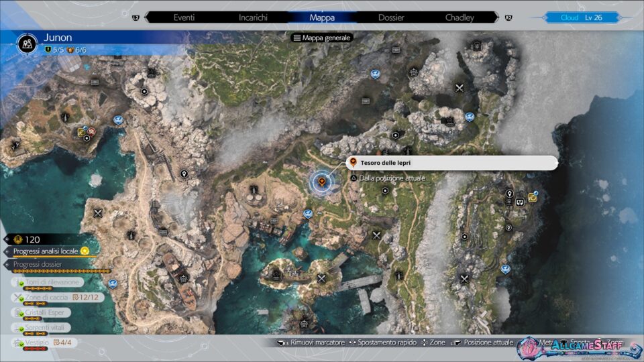Click the 120 points emblem icon
This screenshot has width=644, height=362.
click(x=17, y=239)
